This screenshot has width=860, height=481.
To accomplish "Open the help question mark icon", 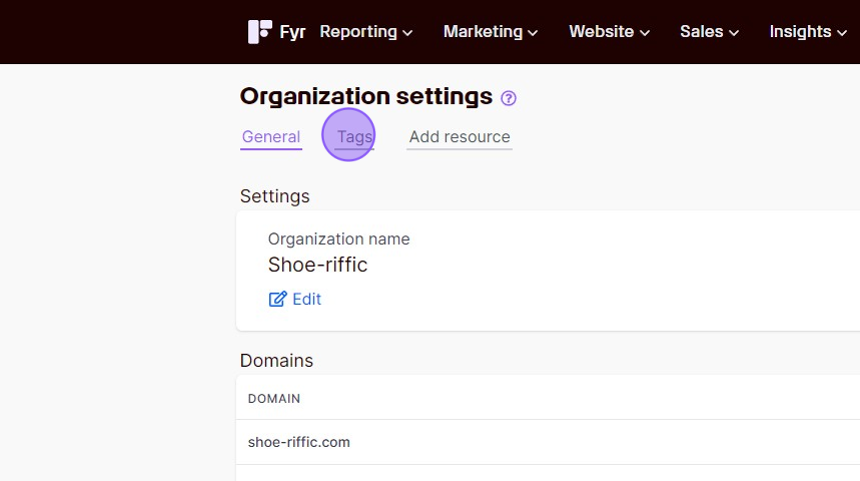I will [x=508, y=98].
